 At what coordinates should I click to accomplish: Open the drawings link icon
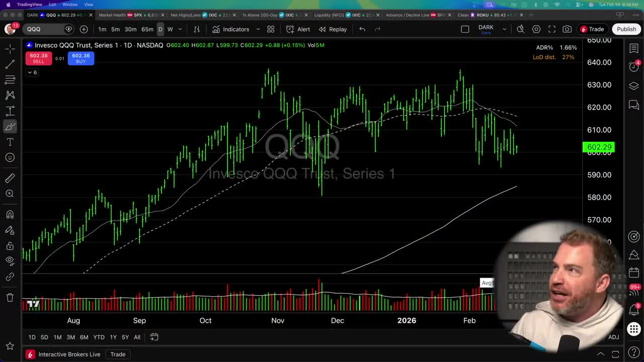[10, 277]
